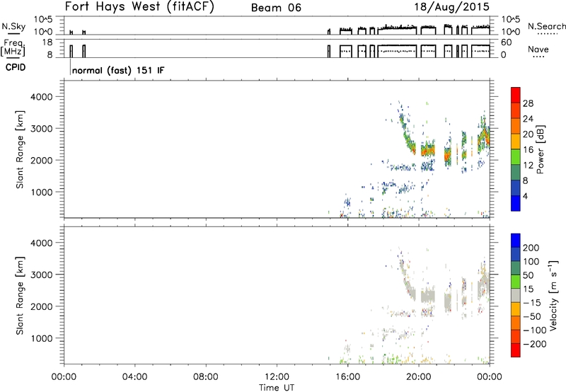This screenshot has width=566, height=392.
Task: Click the gray ground scatter band near 20:30 in velocity panel
Action: (429, 296)
